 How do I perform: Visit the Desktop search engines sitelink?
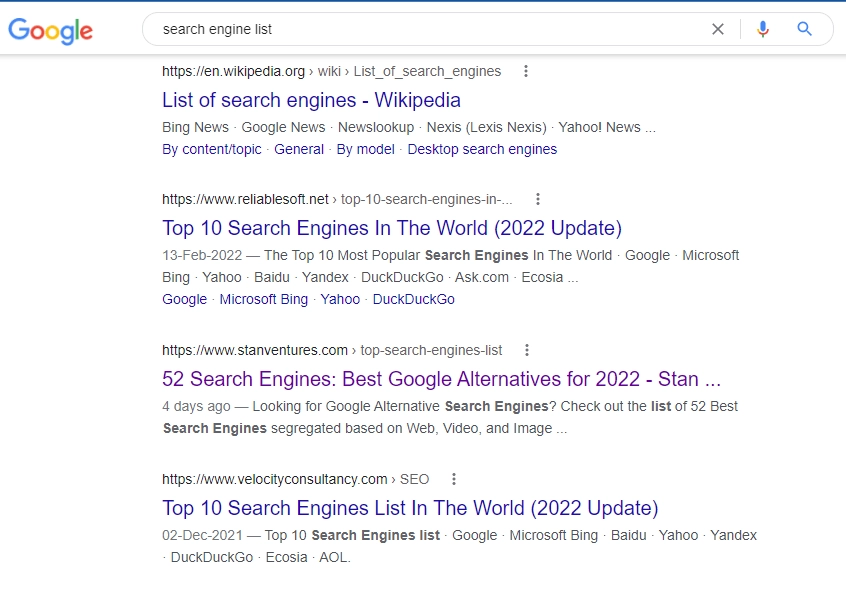point(482,149)
